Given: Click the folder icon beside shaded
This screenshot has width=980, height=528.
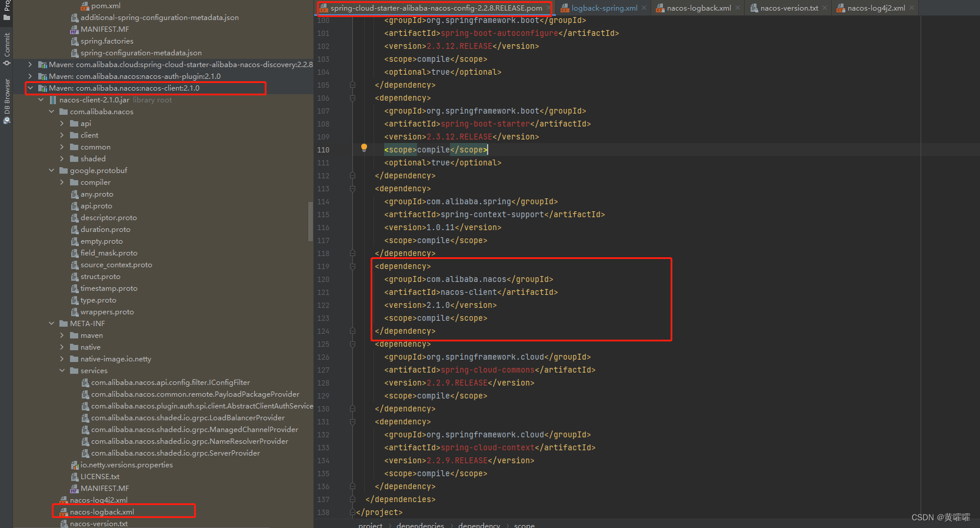Looking at the screenshot, I should click(x=74, y=159).
